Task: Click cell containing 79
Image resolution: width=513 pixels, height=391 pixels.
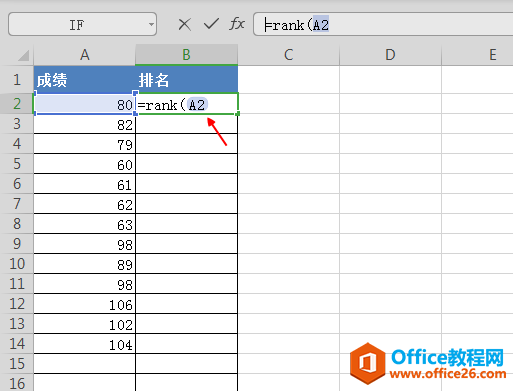Action: [85, 144]
